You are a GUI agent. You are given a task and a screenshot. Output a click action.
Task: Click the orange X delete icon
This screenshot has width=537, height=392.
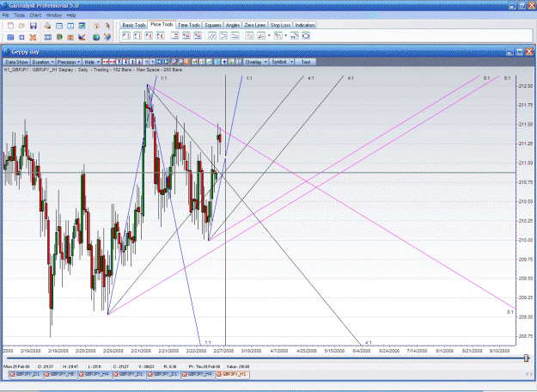tap(33, 37)
